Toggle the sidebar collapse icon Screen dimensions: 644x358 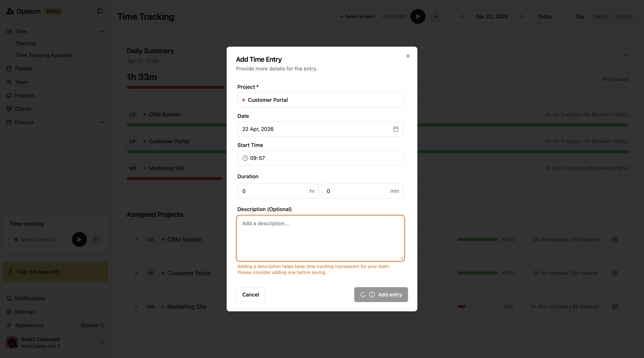[x=100, y=11]
